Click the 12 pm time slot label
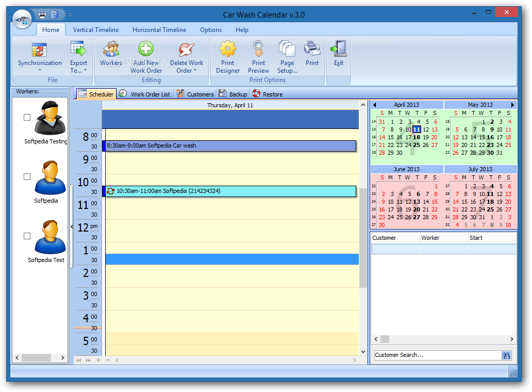This screenshot has height=392, width=532. [x=88, y=227]
